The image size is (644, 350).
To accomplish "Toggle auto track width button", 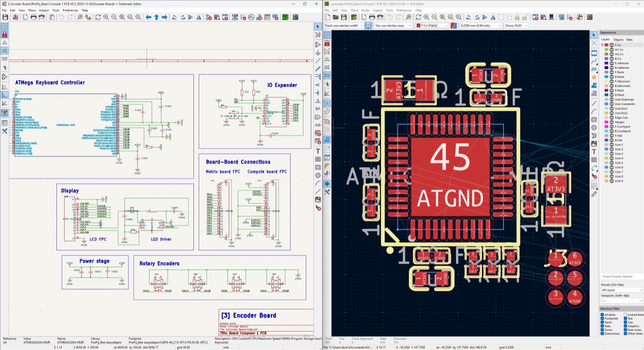I will (368, 25).
